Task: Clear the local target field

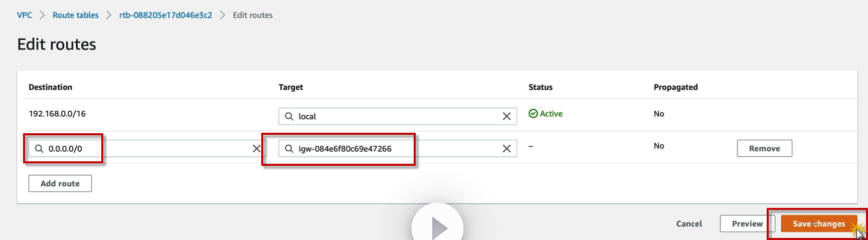Action: (x=506, y=116)
